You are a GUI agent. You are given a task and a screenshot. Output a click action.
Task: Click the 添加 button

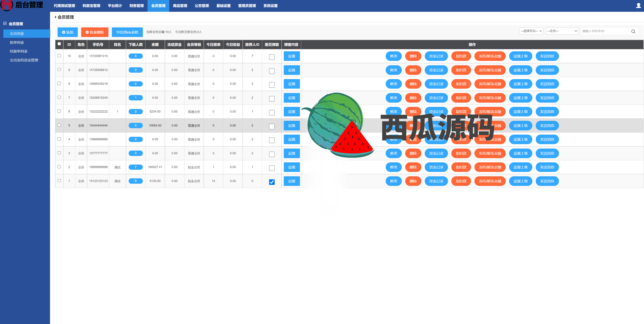[68, 32]
